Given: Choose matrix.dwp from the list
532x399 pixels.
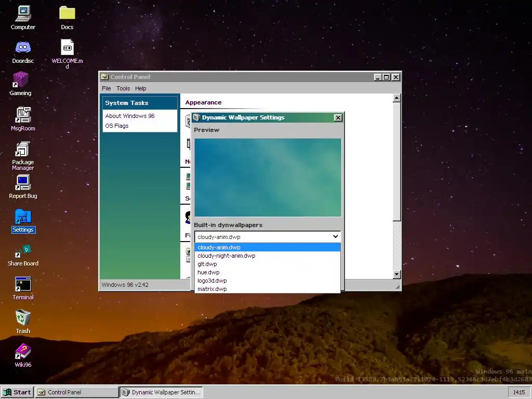Looking at the screenshot, I should pos(268,289).
